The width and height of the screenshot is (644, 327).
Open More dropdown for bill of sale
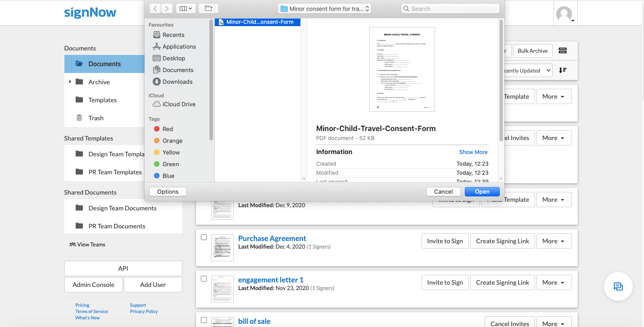pos(554,322)
